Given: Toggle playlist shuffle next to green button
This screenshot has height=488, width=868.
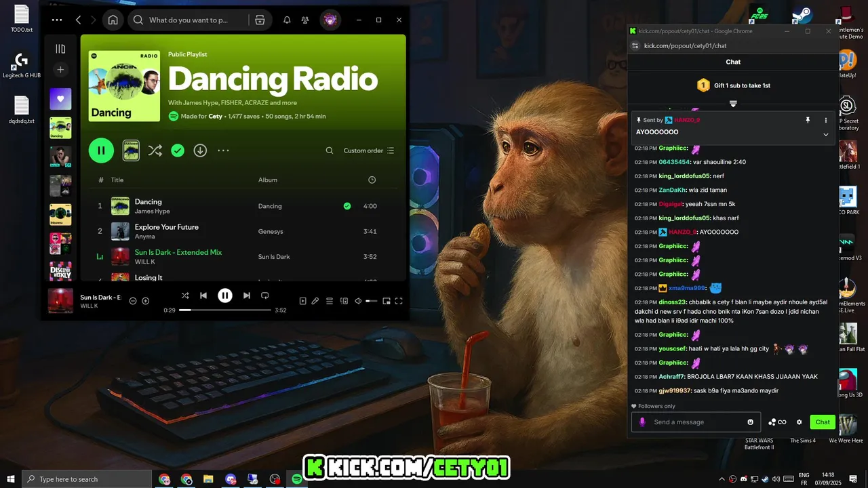Looking at the screenshot, I should (x=155, y=150).
